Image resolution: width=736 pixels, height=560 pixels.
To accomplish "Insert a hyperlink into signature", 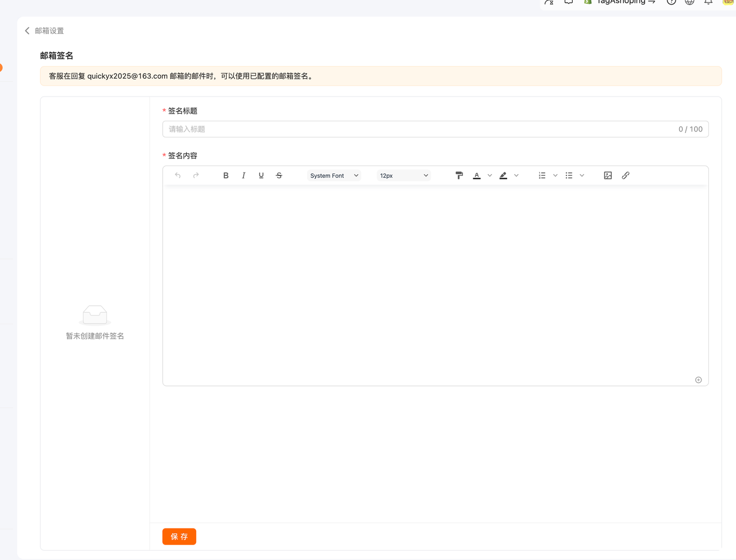I will tap(626, 175).
